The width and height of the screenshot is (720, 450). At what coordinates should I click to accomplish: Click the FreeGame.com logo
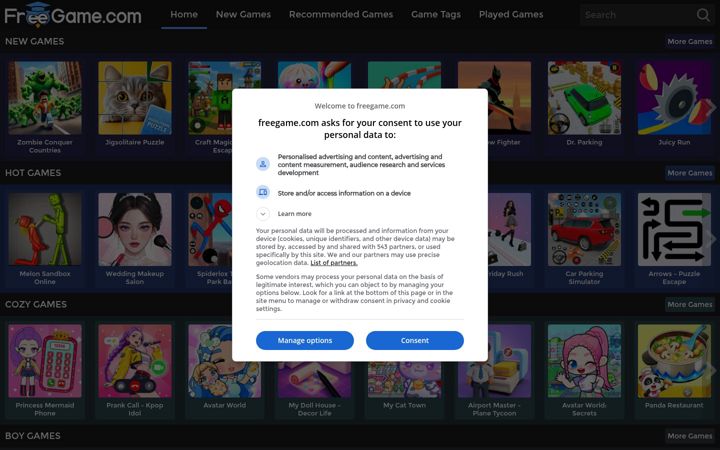pos(73,15)
